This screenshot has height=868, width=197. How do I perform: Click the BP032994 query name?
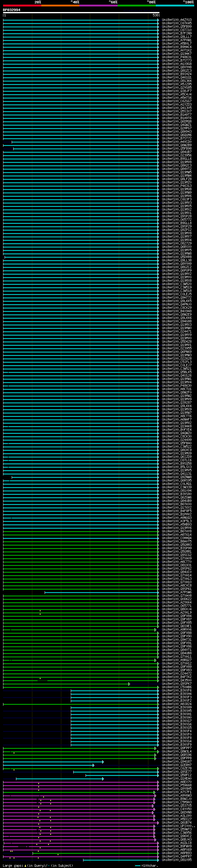11,10
